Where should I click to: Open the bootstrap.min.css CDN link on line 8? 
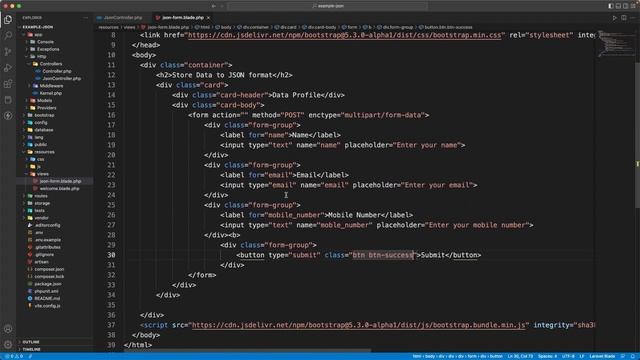(x=344, y=35)
